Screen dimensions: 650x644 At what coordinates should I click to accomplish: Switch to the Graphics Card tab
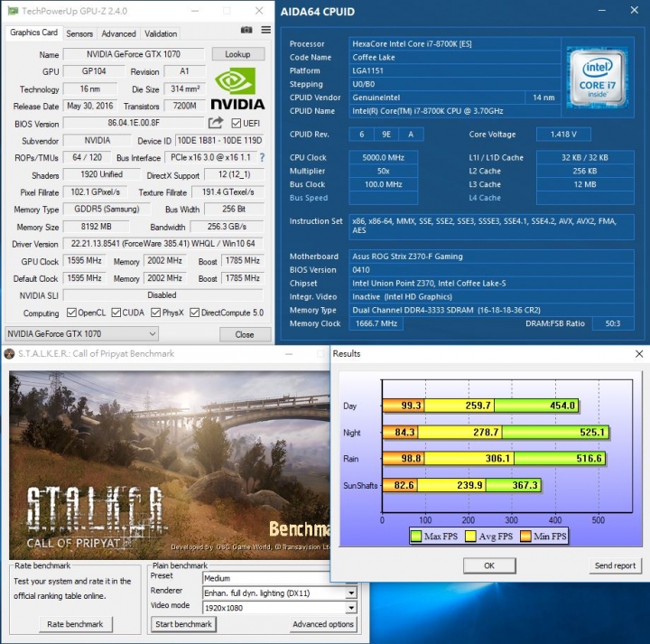coord(33,33)
